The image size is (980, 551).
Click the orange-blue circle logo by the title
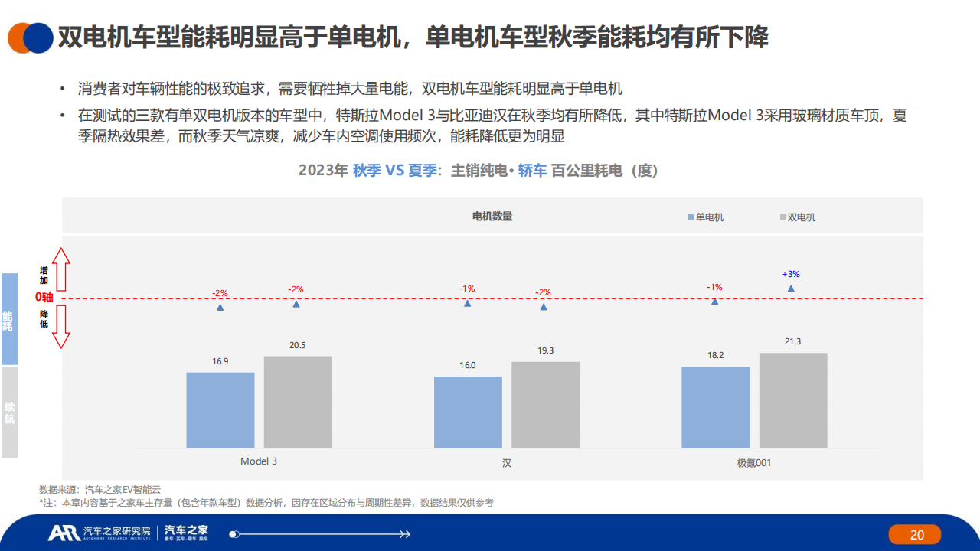pos(29,37)
